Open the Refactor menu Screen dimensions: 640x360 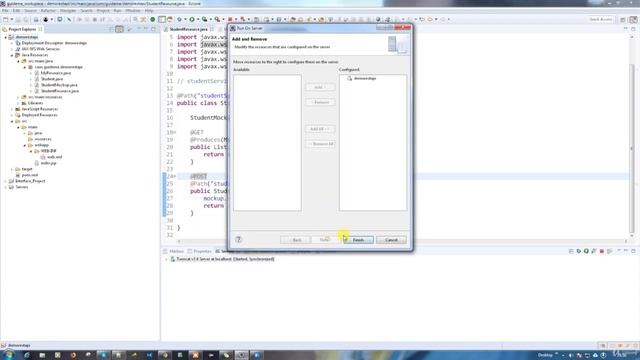click(x=48, y=11)
